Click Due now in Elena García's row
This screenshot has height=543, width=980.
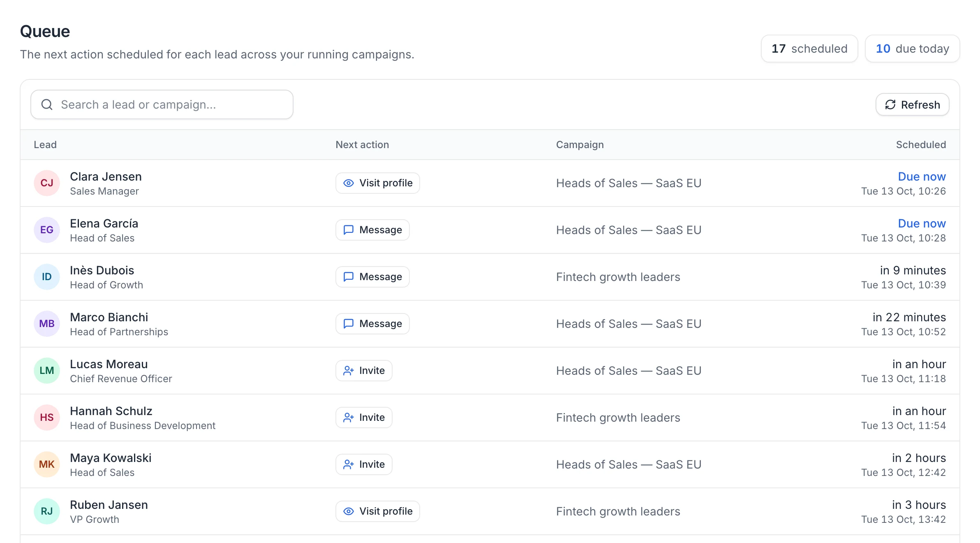pos(922,223)
